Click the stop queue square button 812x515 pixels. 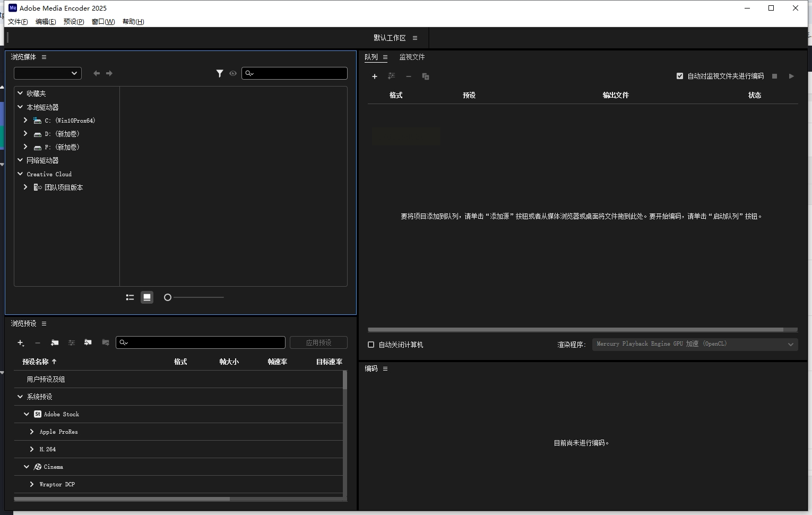775,76
